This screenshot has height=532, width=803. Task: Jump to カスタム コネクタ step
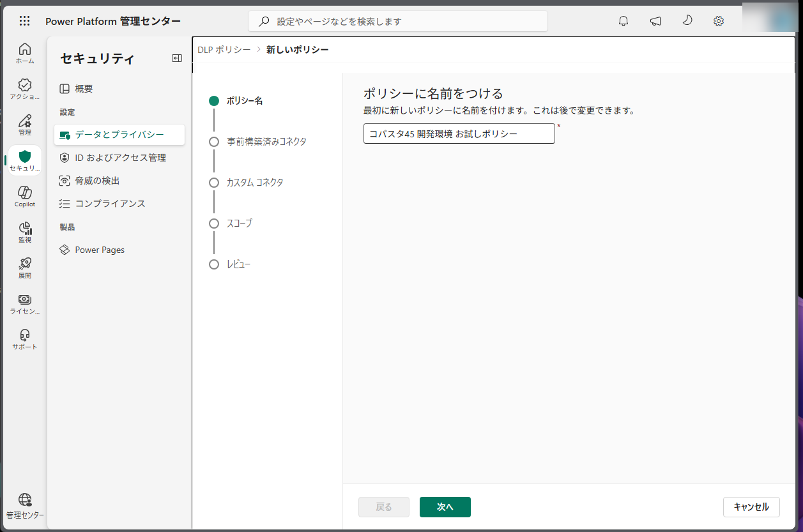(x=247, y=183)
